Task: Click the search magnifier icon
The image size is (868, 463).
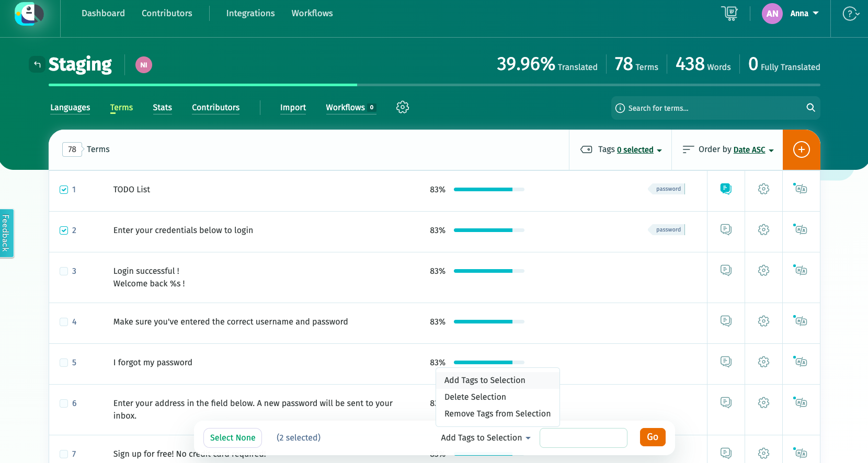Action: pos(810,108)
